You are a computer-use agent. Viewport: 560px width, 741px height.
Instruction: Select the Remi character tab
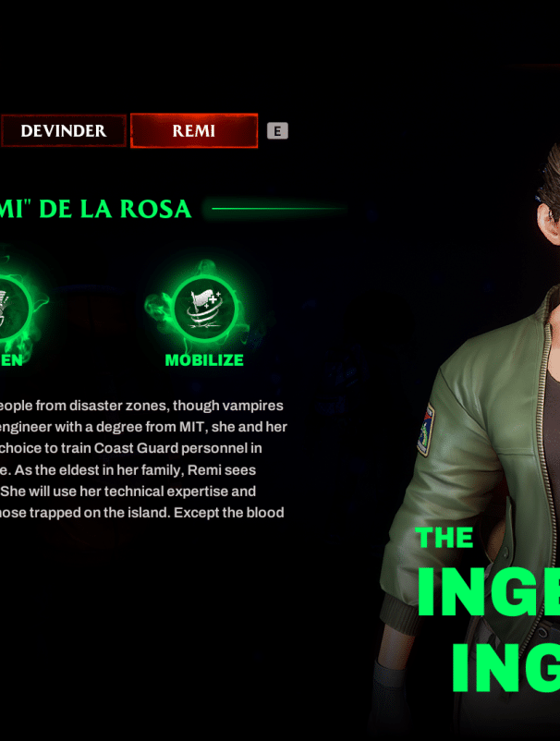194,131
